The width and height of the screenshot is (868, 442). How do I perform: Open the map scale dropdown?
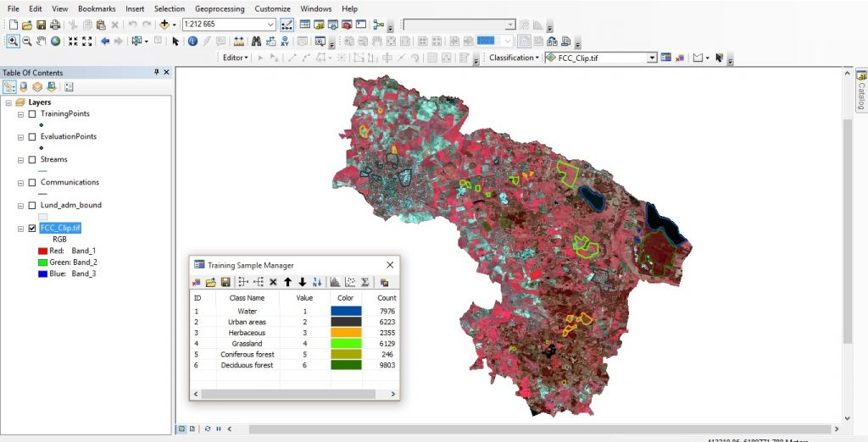270,25
